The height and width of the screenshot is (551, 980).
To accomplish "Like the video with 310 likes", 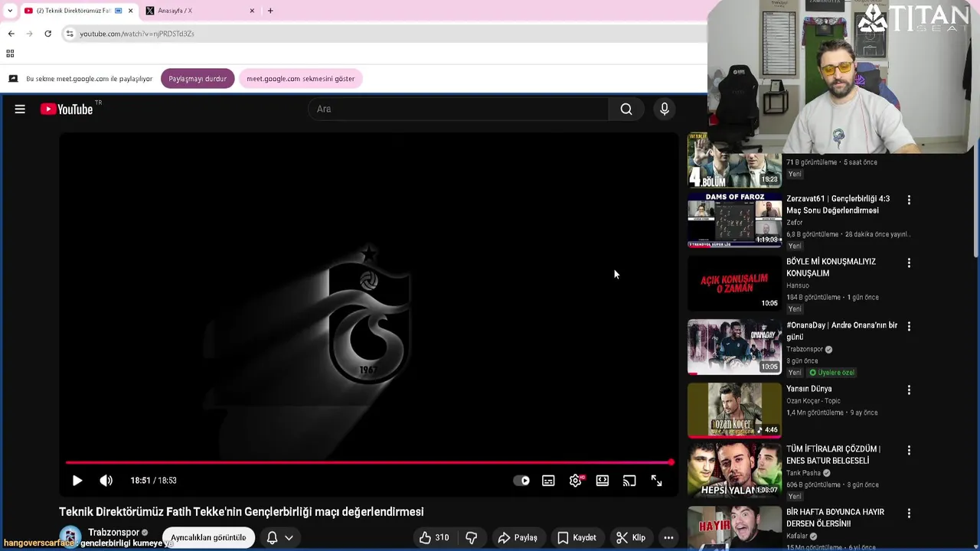I will (x=433, y=537).
